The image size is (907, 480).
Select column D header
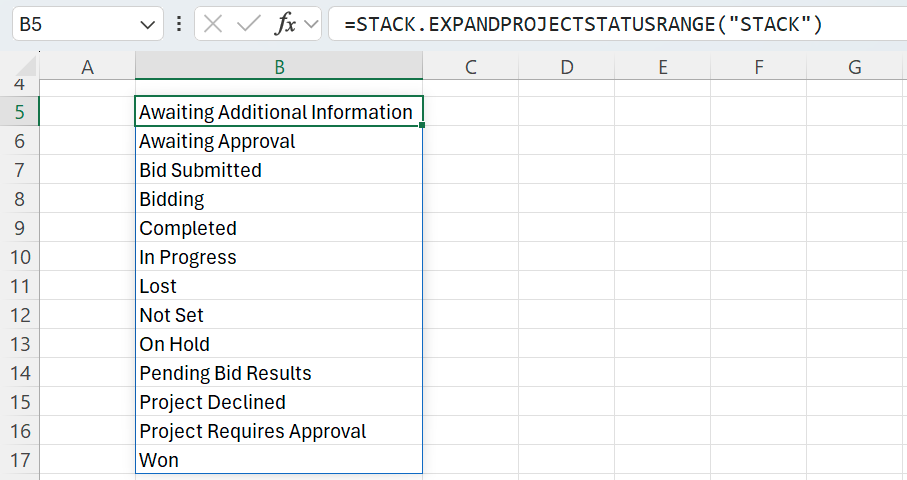566,67
